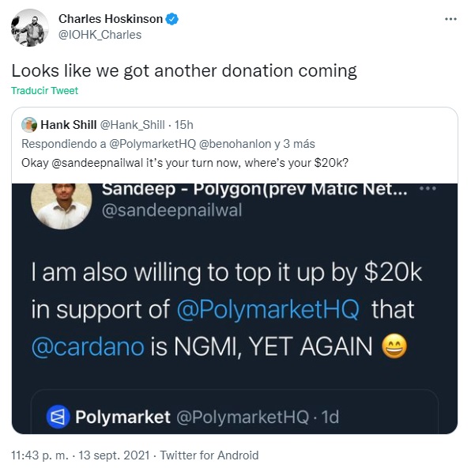Click Twitter for Android source link
The image size is (471, 476).
209,455
